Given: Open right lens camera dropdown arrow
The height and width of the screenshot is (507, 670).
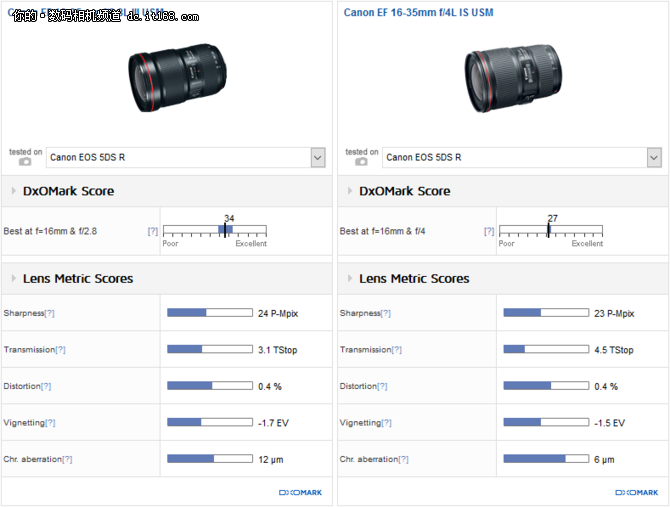Looking at the screenshot, I should (x=654, y=158).
